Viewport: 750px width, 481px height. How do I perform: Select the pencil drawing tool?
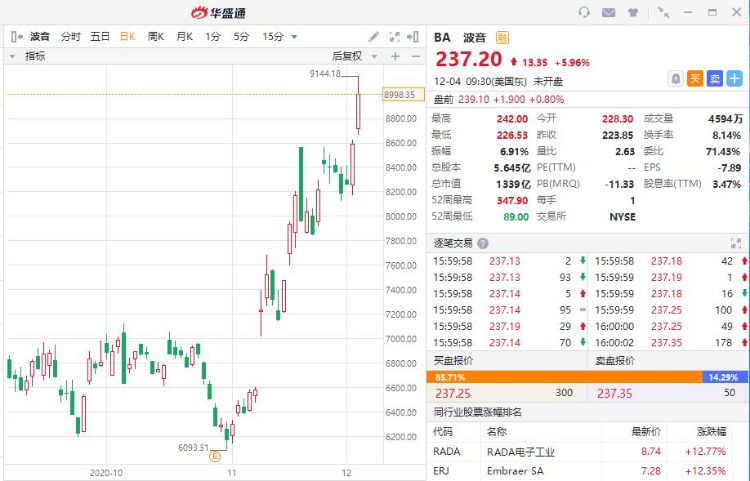click(x=374, y=36)
